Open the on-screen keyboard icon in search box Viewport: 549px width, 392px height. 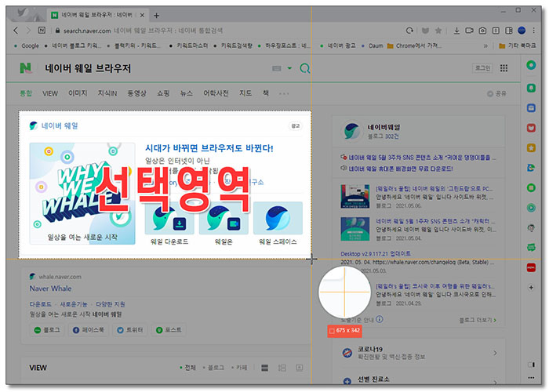277,68
